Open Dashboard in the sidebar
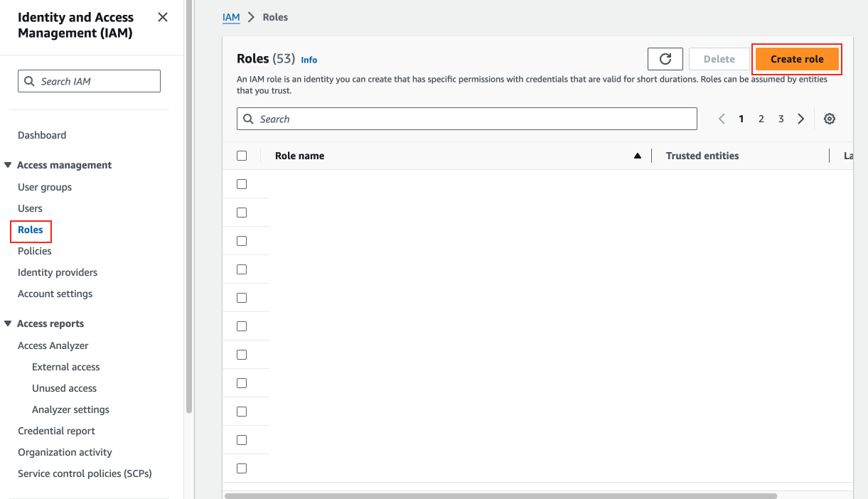This screenshot has width=868, height=499. pyautogui.click(x=42, y=135)
